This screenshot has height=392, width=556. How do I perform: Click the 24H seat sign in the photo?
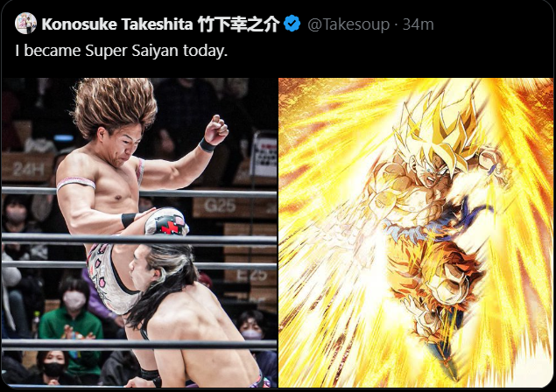click(28, 168)
